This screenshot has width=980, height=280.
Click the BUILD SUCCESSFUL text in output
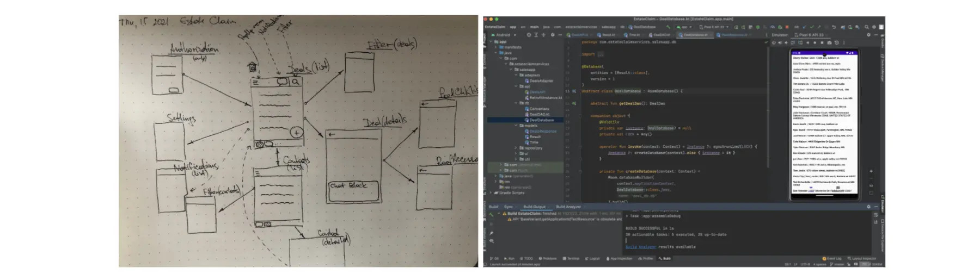pyautogui.click(x=643, y=228)
